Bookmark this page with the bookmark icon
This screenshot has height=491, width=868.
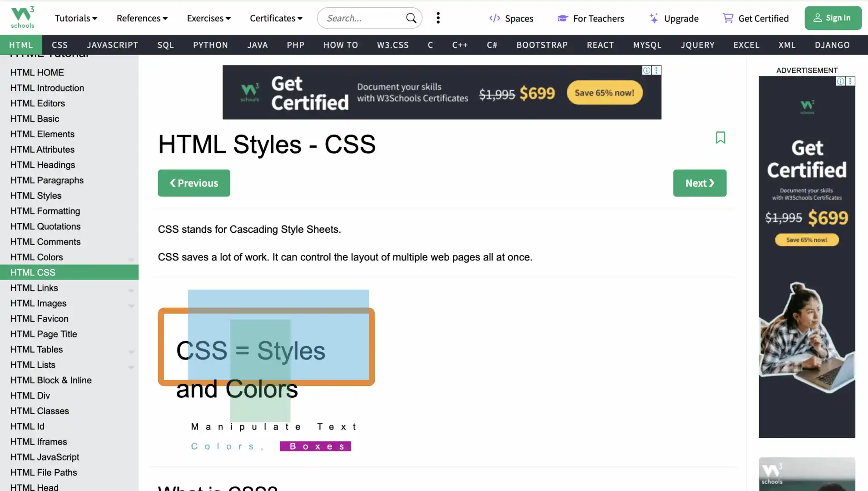(720, 137)
